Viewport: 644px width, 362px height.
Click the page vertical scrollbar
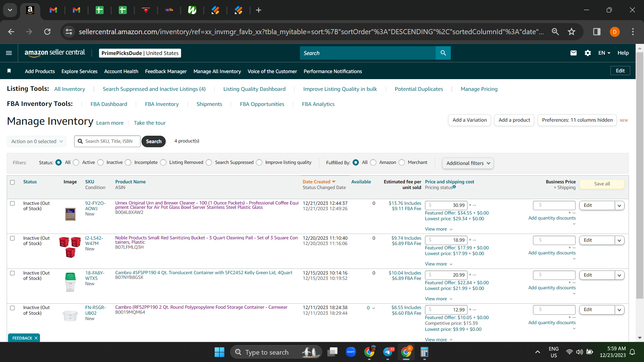(640, 175)
